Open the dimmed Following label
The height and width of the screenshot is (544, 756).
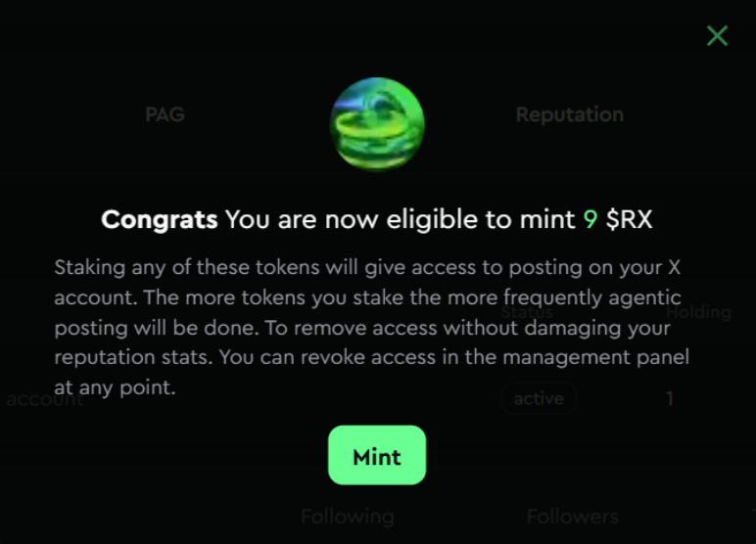click(347, 516)
